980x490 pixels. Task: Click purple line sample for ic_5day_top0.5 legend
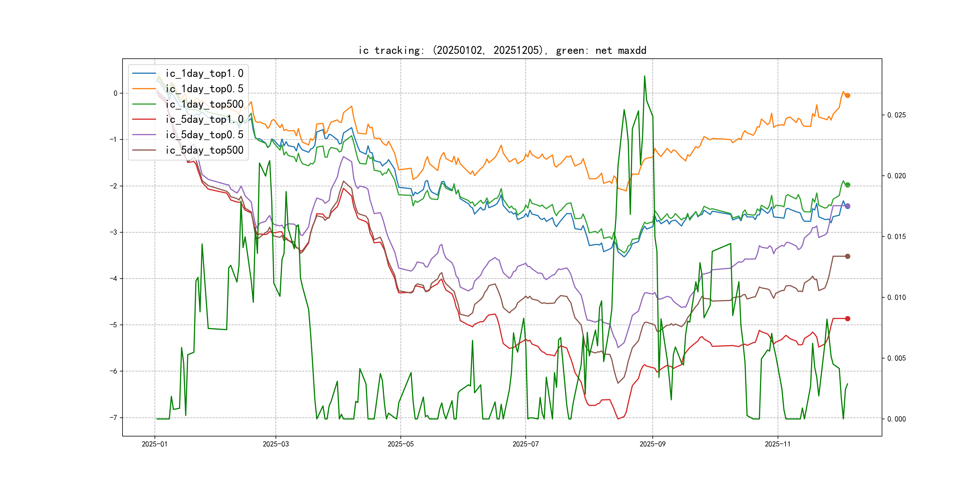pos(144,135)
